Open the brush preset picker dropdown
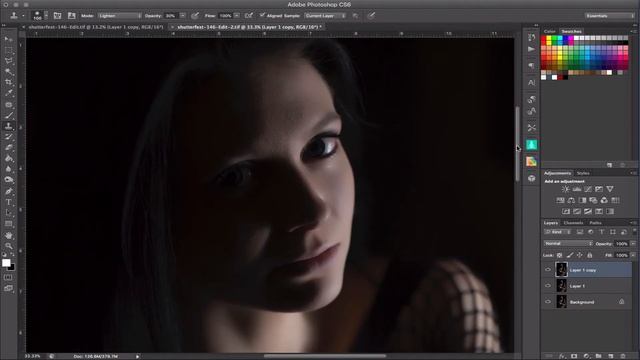This screenshot has width=640, height=360. click(46, 16)
